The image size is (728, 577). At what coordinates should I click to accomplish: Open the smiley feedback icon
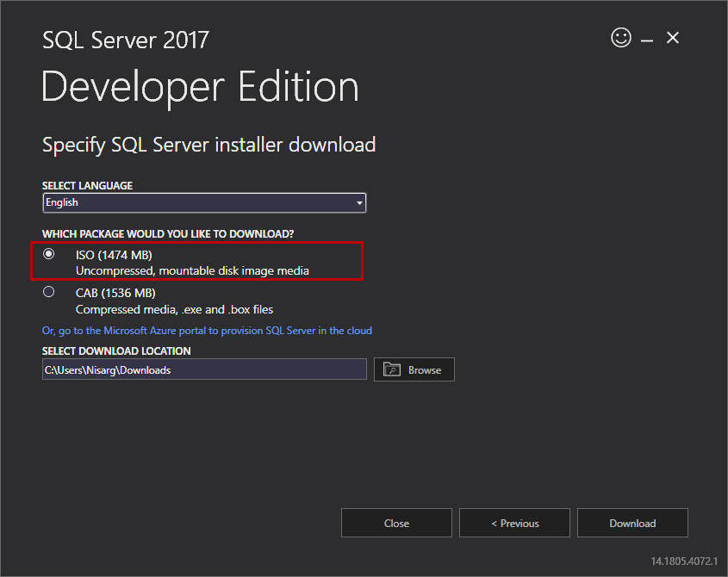[621, 38]
